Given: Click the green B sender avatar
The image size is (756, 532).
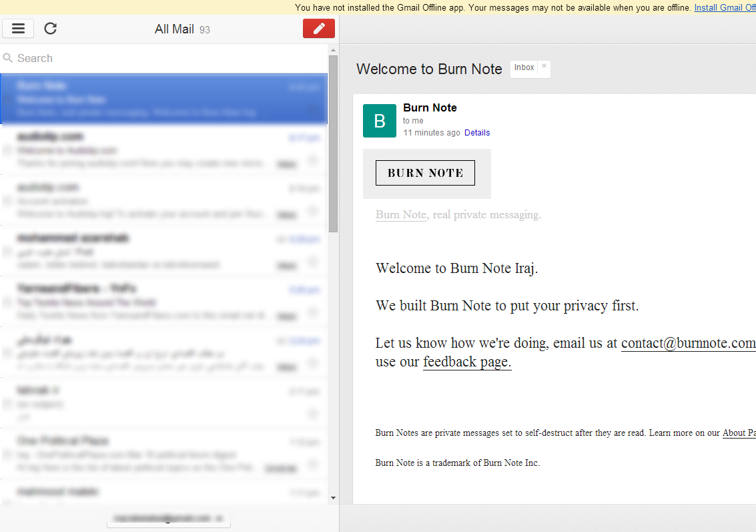Looking at the screenshot, I should click(x=380, y=121).
